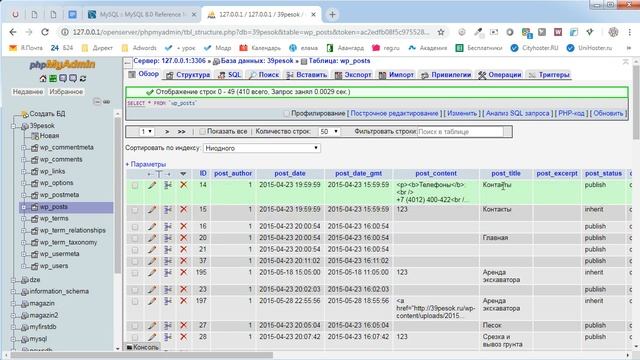Delete row with ID 27
The image size is (640, 360).
click(x=184, y=326)
